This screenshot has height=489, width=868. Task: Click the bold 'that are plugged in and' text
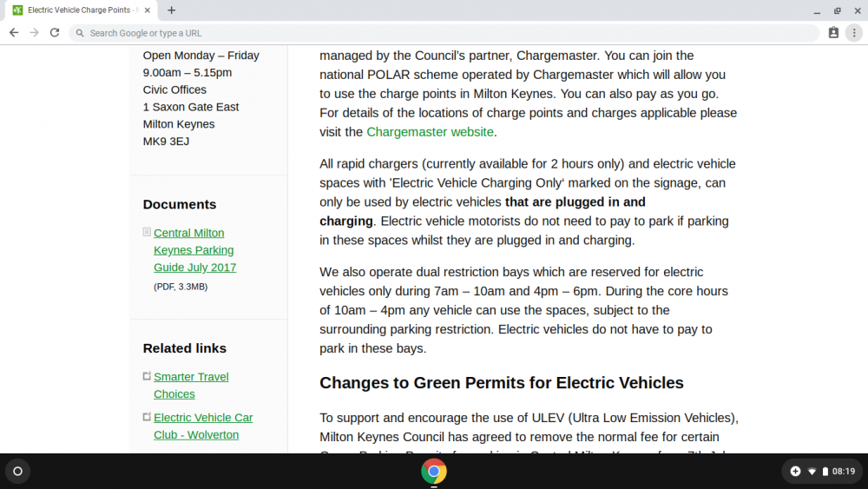(x=575, y=202)
